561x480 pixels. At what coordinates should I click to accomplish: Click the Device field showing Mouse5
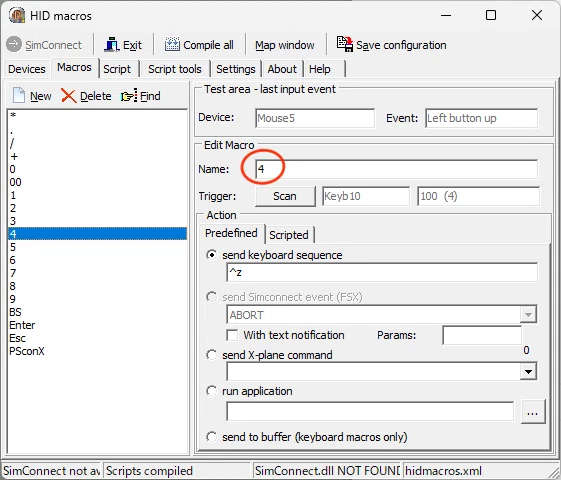tap(315, 118)
